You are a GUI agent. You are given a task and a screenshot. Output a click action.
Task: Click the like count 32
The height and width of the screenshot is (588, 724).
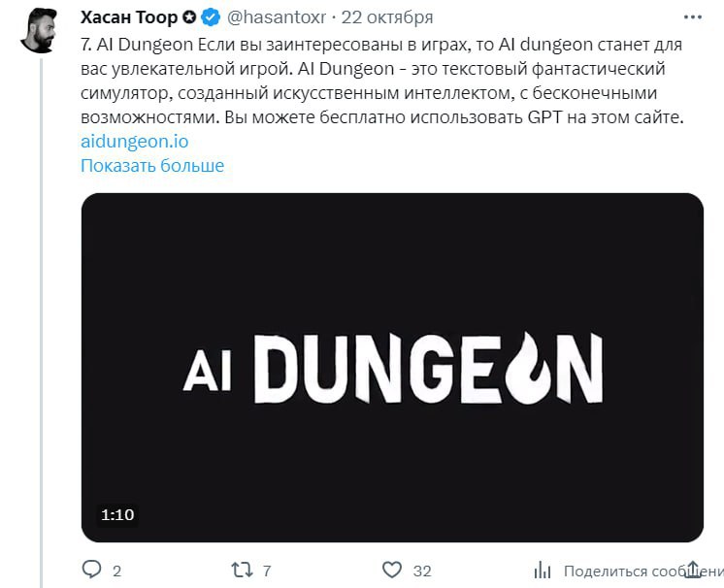tap(422, 571)
